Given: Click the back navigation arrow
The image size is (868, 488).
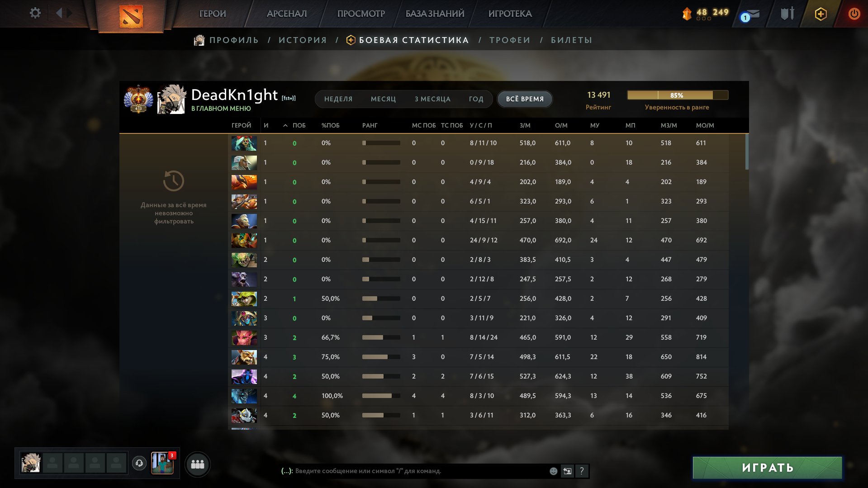Looking at the screenshot, I should pos(59,13).
